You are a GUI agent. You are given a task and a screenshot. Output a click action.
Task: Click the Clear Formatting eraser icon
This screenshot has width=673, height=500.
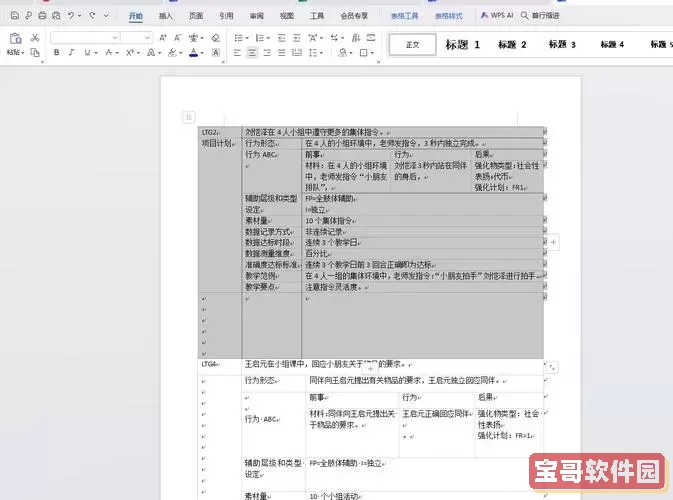pyautogui.click(x=215, y=38)
